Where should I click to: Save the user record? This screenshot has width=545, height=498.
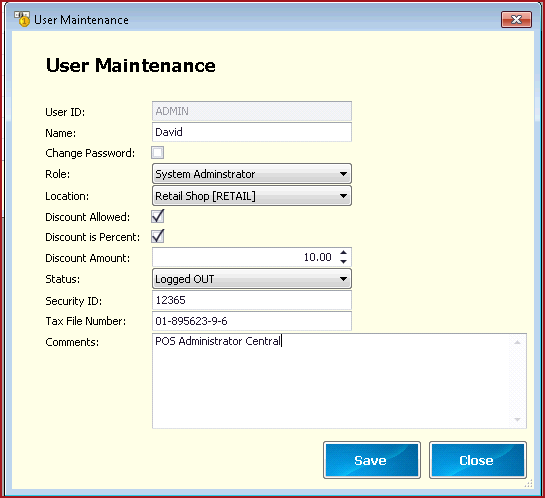click(x=372, y=460)
